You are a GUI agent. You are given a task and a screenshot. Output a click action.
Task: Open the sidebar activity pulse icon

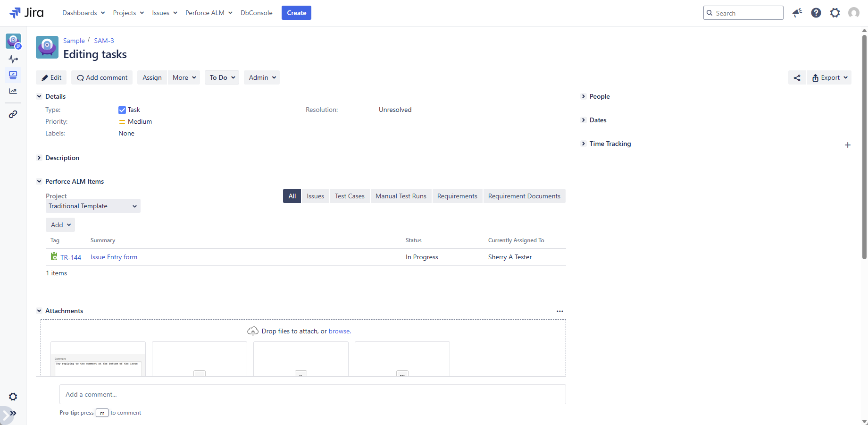pos(13,59)
